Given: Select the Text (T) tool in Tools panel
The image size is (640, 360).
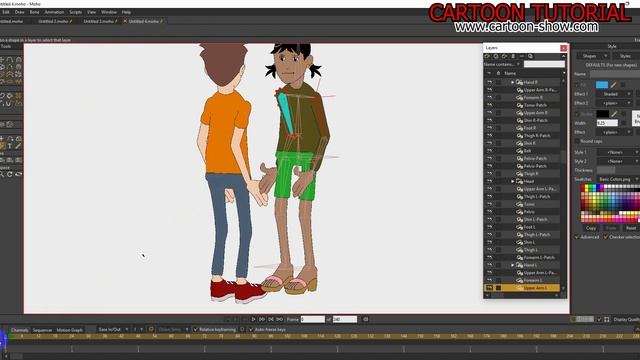Looking at the screenshot, I should click(x=10, y=146).
